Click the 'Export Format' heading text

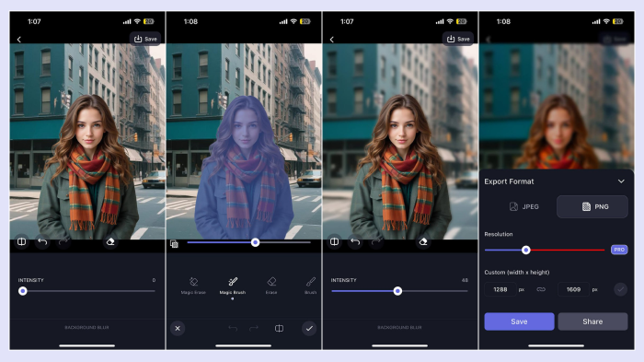(x=509, y=181)
